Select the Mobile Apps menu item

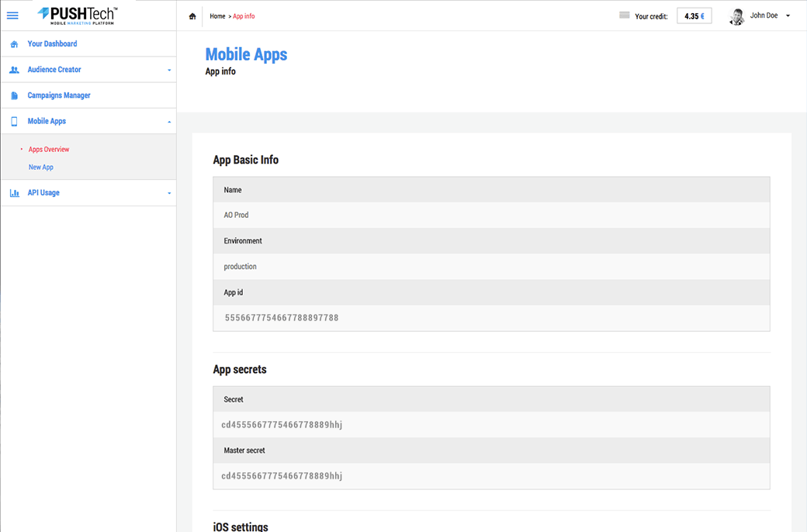pyautogui.click(x=47, y=121)
